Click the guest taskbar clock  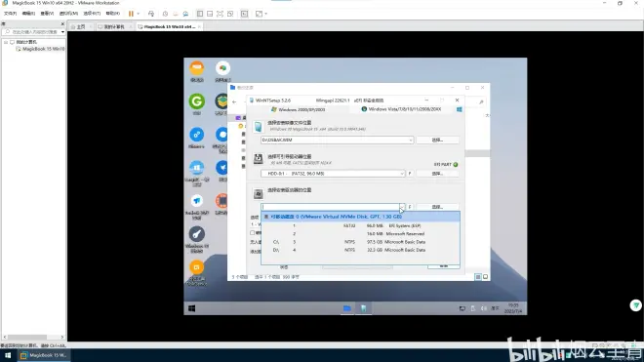[514, 308]
